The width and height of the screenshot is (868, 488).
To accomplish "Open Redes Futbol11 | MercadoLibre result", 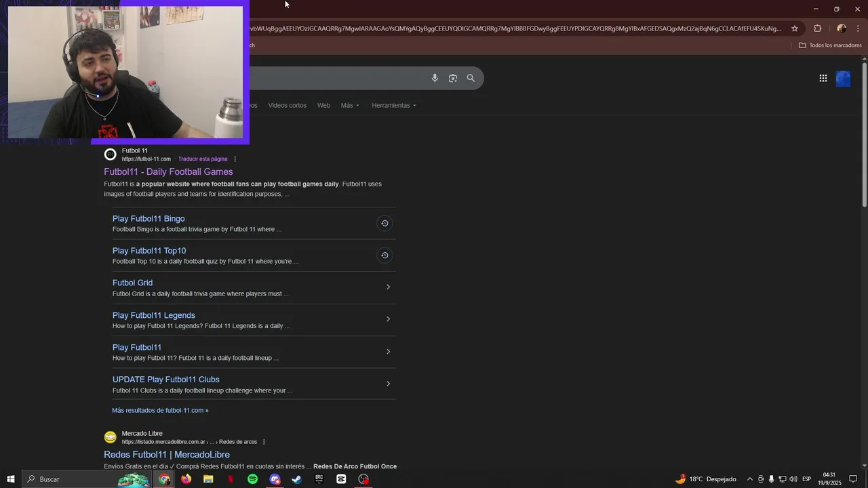I will pyautogui.click(x=167, y=455).
